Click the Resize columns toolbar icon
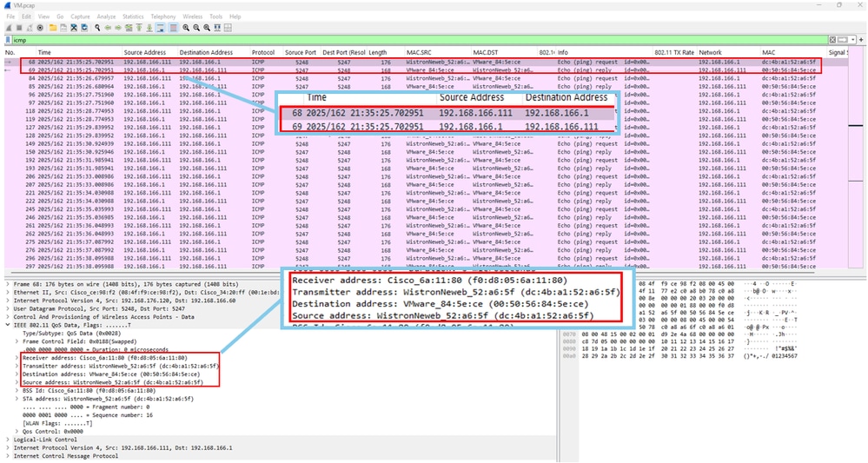 (x=217, y=28)
